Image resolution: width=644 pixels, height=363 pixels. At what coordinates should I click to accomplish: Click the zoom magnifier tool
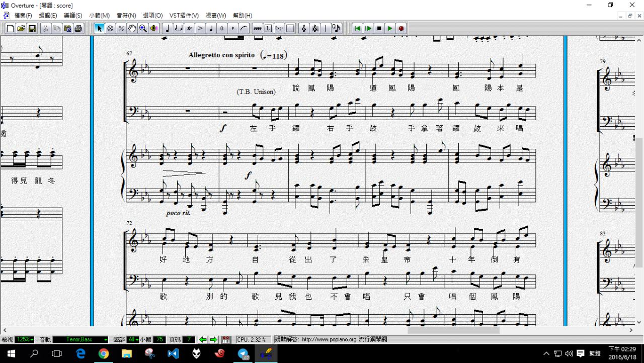pyautogui.click(x=143, y=29)
